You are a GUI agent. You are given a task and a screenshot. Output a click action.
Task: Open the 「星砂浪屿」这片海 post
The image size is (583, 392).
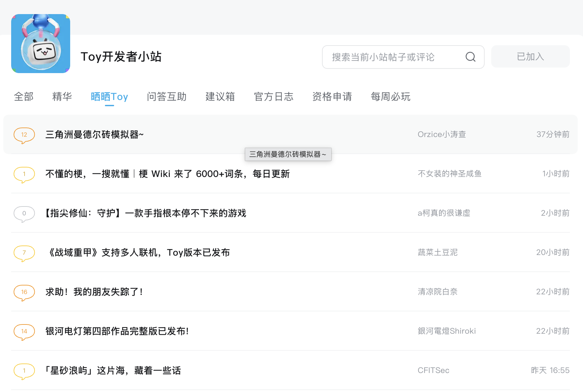pos(112,371)
